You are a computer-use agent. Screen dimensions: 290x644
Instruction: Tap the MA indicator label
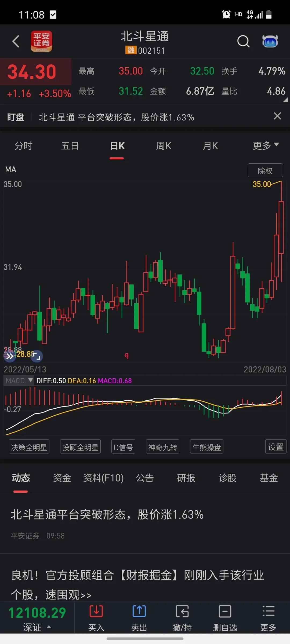11,170
